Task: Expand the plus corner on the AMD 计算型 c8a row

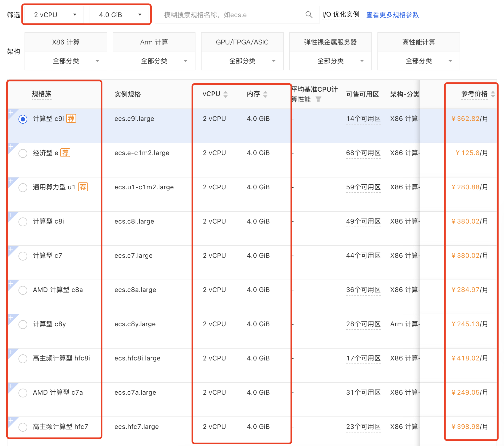Action: tap(11, 283)
